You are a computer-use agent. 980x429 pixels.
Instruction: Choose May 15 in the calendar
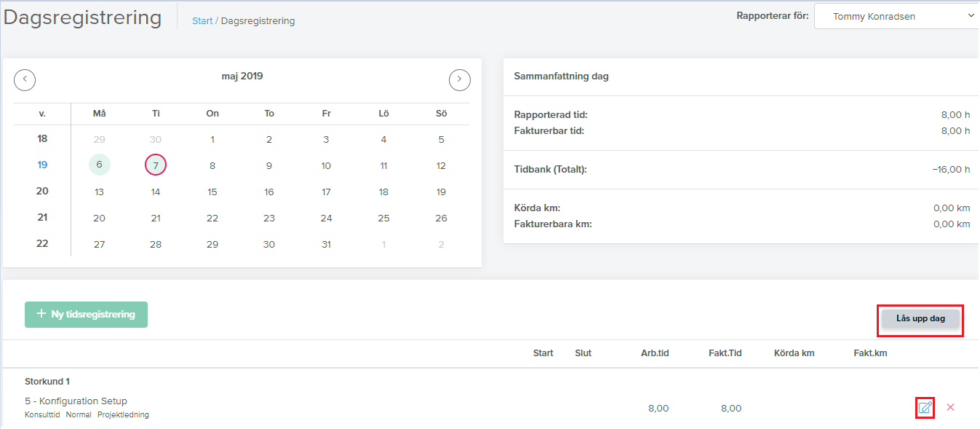[212, 192]
